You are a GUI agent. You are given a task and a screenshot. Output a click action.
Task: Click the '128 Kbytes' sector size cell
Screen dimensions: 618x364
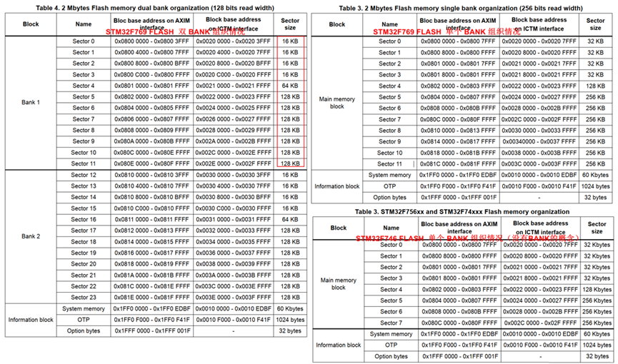coord(597,290)
